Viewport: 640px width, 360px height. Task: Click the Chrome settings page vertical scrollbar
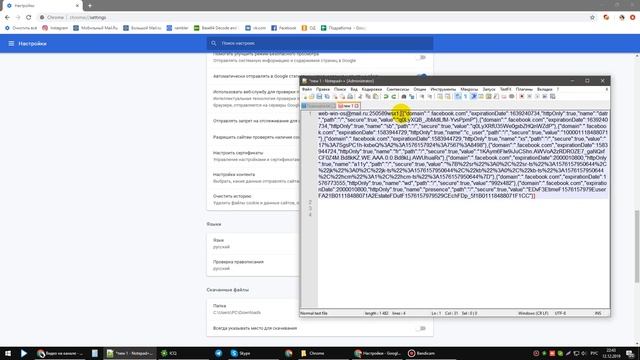[637, 246]
